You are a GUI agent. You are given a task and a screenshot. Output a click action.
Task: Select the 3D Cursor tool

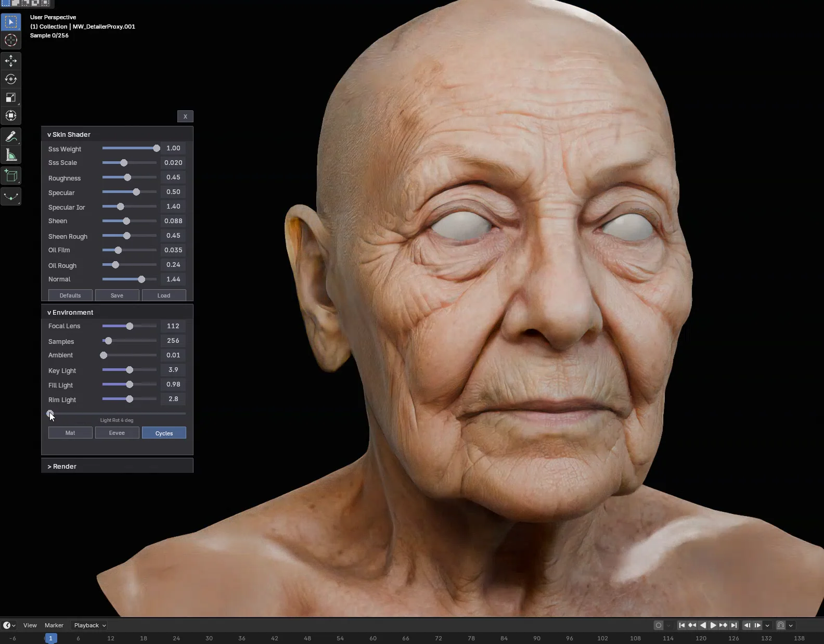[x=11, y=40]
